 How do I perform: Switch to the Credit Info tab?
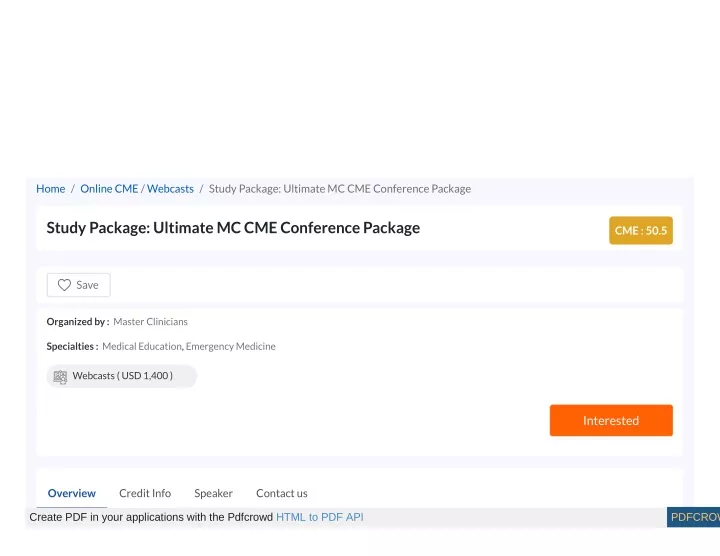(x=145, y=493)
